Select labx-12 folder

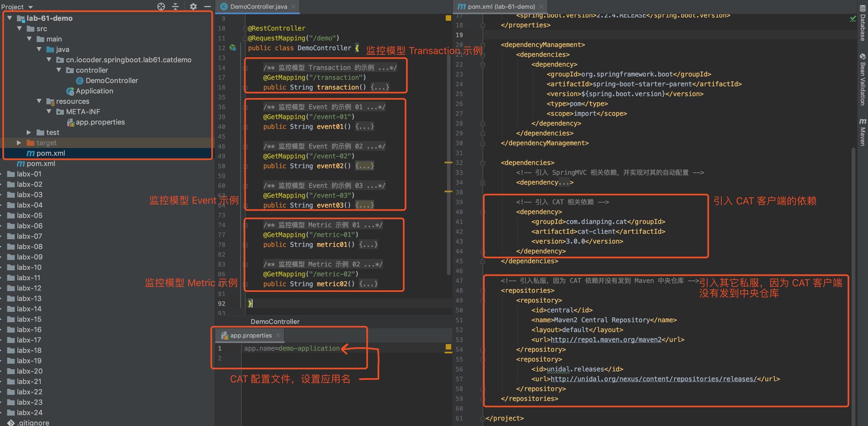coord(24,288)
